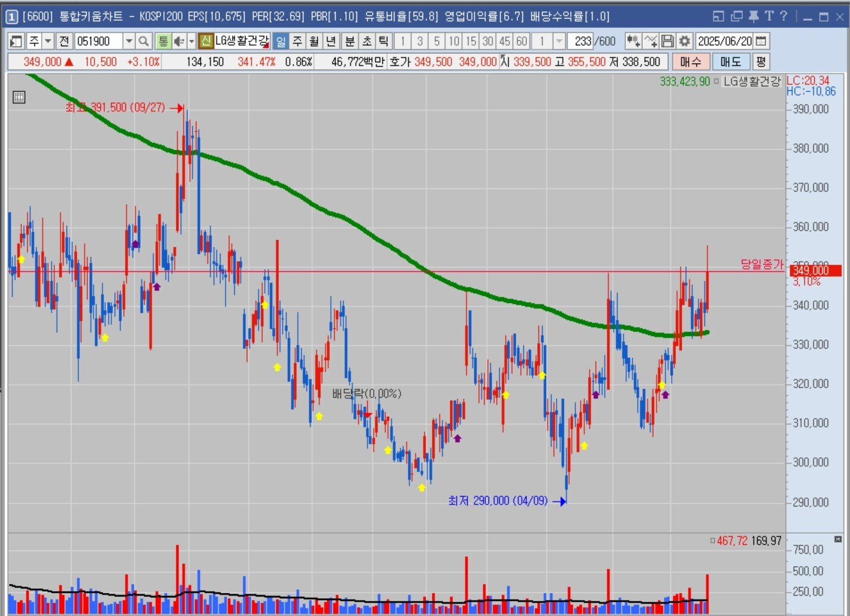850x616 pixels.
Task: Open the chart settings gear icon
Action: 685,41
